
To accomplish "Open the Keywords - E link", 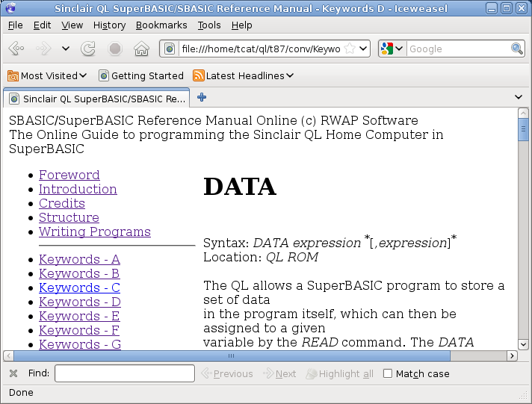I will point(79,316).
